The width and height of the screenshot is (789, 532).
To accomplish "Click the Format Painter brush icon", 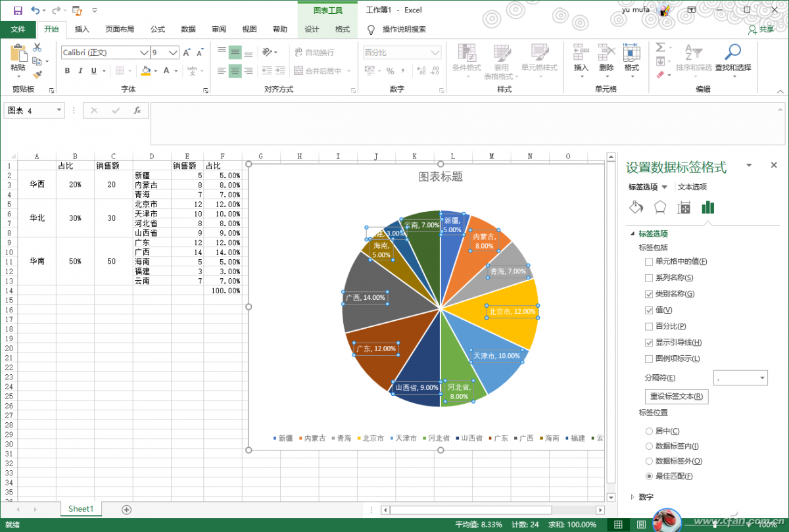I will (37, 74).
